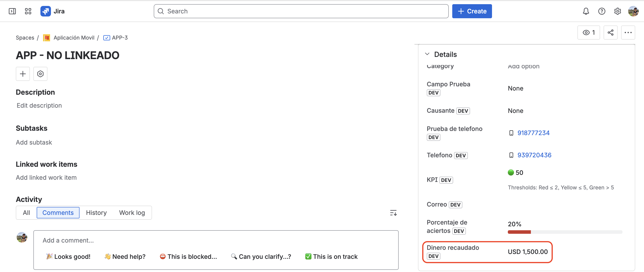Open the help question mark icon
Screen dimensions: 644x272
click(602, 11)
